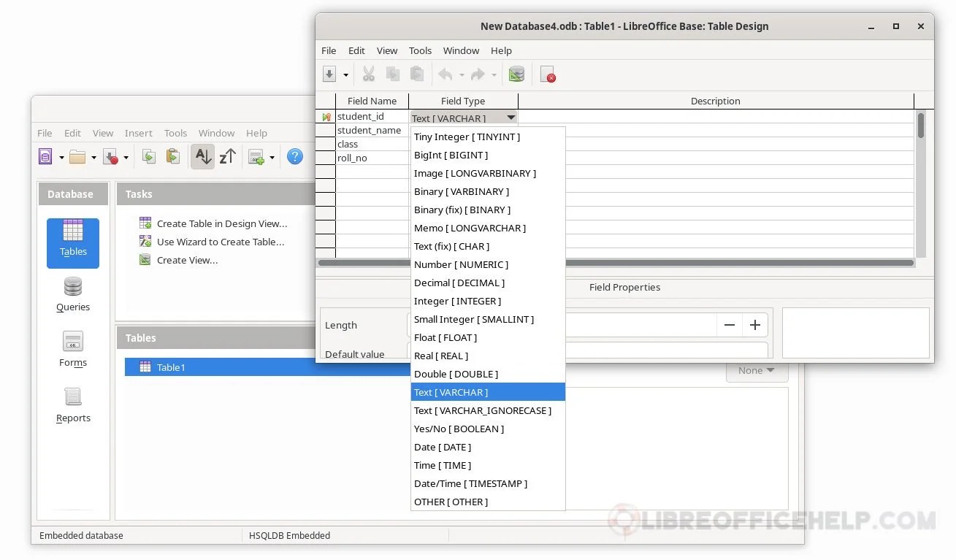Open the main window Save dropdown arrow
Viewport: 956px width, 560px height.
(126, 157)
